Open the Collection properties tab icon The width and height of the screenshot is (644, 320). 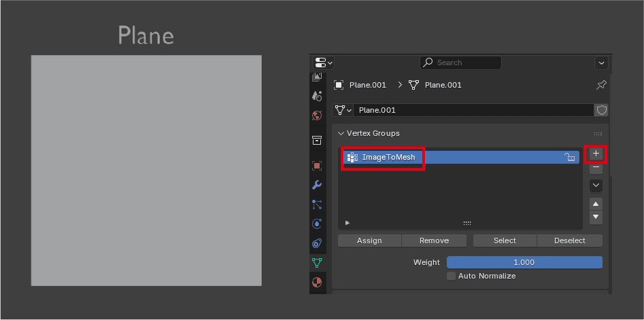tap(317, 140)
